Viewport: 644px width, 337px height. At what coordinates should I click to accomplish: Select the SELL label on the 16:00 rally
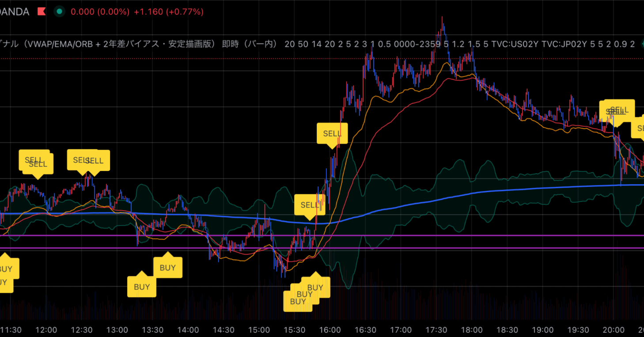tap(332, 133)
